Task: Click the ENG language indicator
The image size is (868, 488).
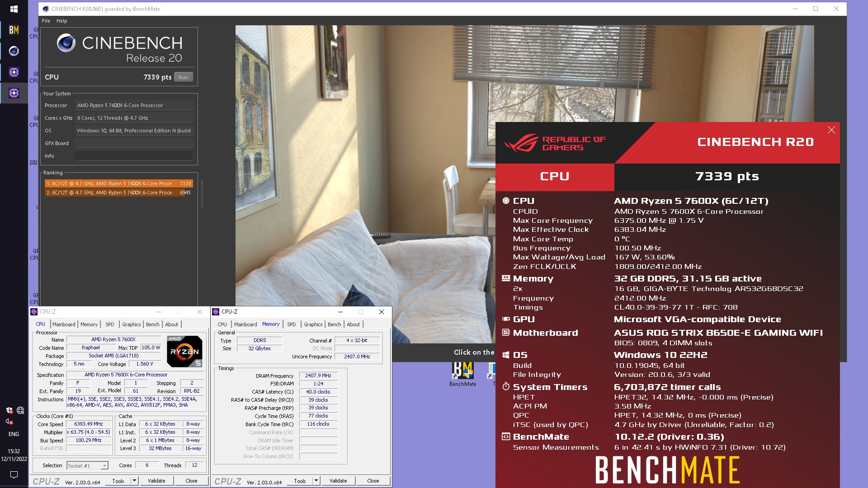Action: tap(14, 434)
